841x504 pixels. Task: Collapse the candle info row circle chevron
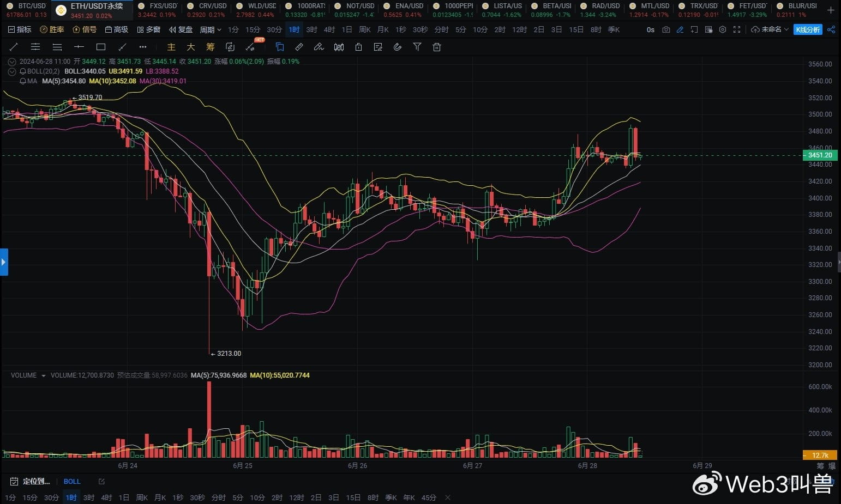coord(12,62)
